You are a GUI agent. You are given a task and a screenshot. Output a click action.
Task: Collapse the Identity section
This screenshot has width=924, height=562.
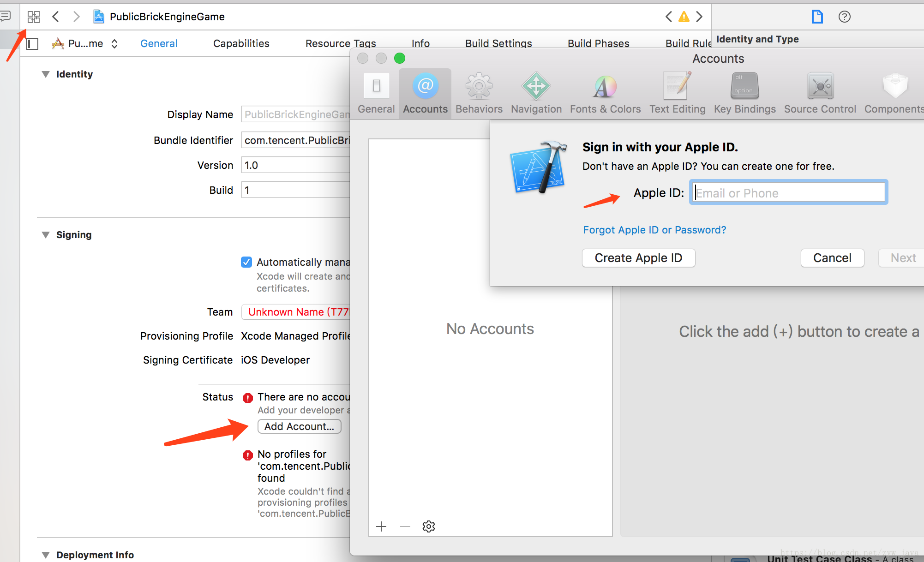pos(46,74)
